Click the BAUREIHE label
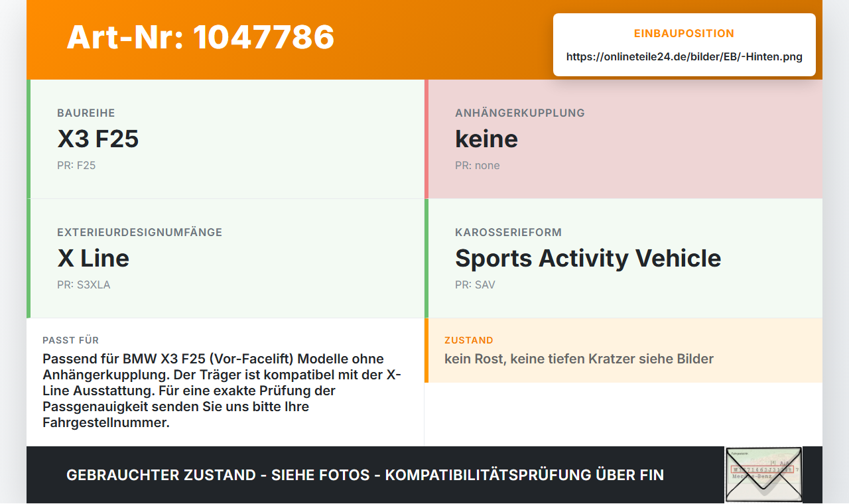The image size is (849, 504). [x=86, y=113]
